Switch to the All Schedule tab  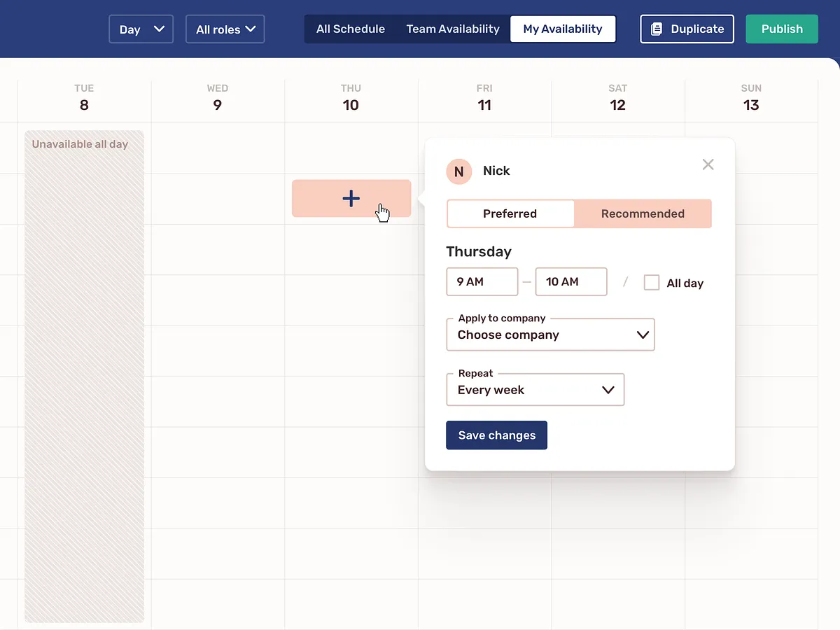(351, 29)
